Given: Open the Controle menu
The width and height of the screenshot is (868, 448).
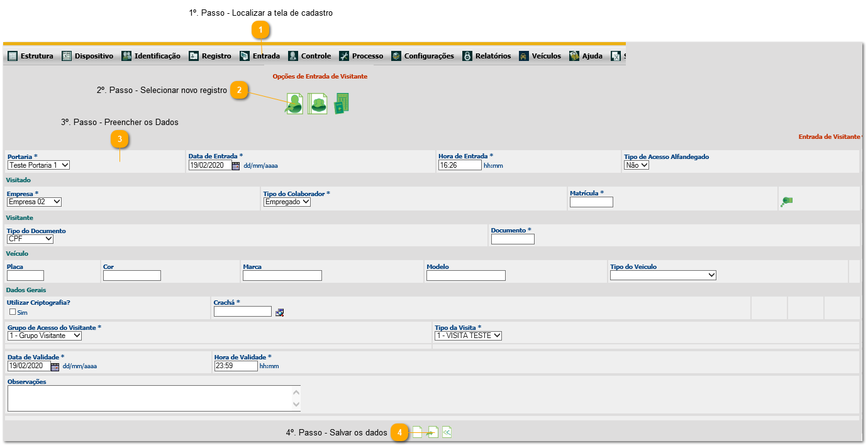Looking at the screenshot, I should [309, 56].
